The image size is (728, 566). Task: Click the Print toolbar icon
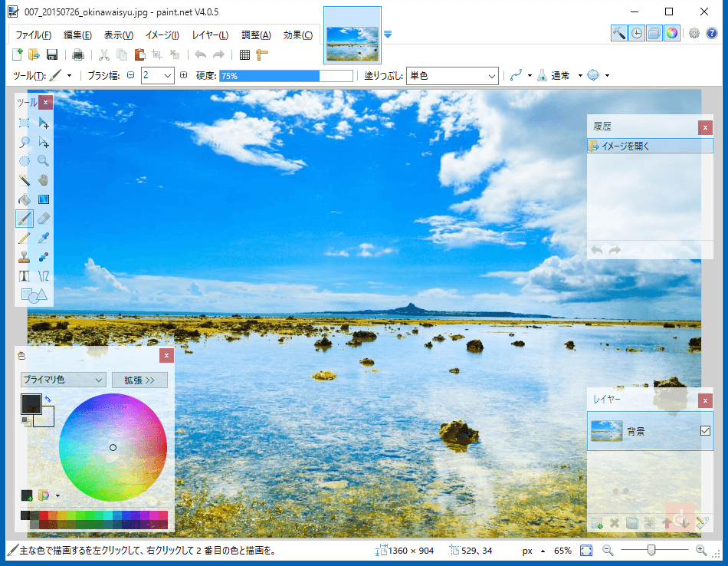78,54
